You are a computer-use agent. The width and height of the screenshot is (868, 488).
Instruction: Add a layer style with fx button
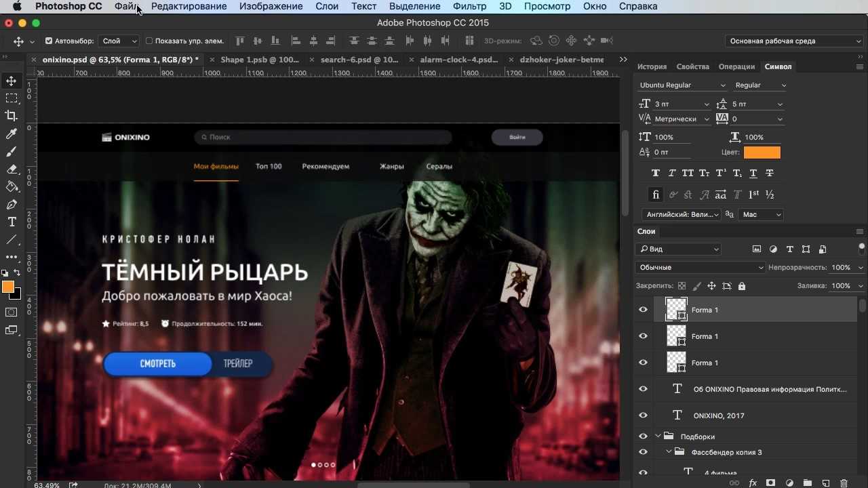[753, 483]
